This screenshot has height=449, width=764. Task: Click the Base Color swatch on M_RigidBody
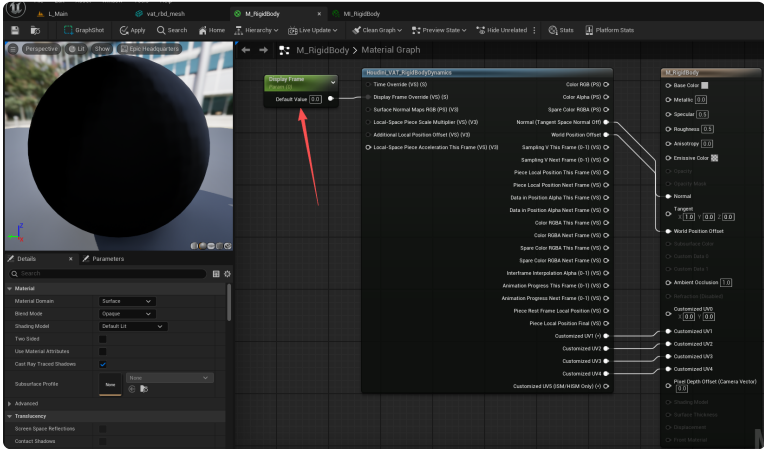coord(704,86)
